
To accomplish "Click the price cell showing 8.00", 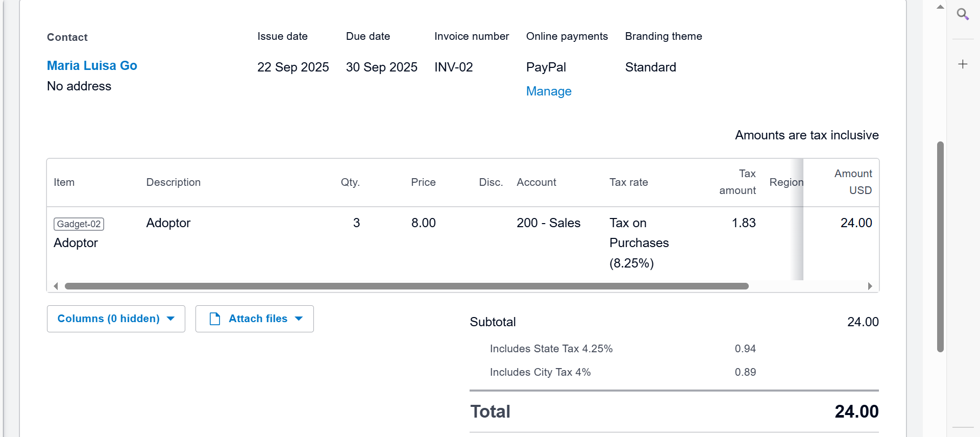I will (x=423, y=223).
